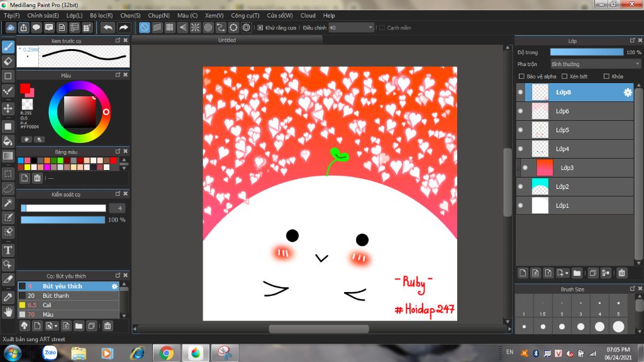644x362 pixels.
Task: Open the Tệp(F) menu
Action: tap(11, 15)
